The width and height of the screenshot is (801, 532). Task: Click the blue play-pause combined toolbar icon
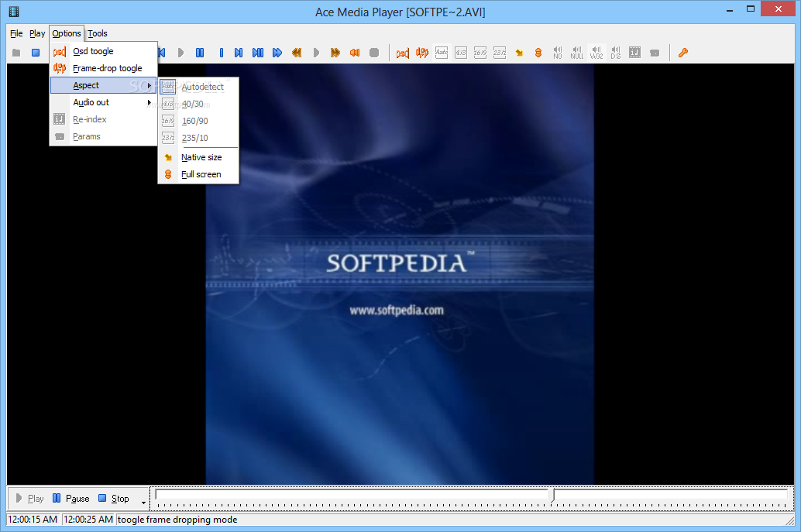tap(258, 53)
